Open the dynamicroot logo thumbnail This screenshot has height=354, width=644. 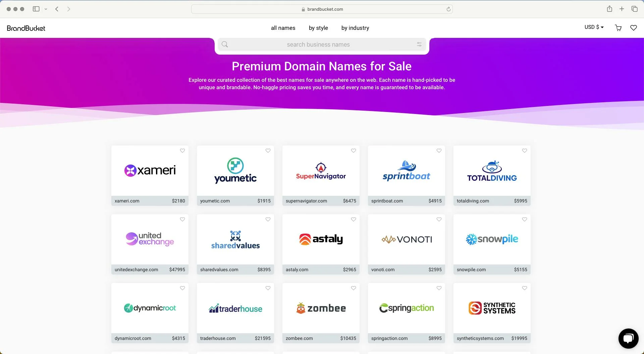(x=150, y=308)
